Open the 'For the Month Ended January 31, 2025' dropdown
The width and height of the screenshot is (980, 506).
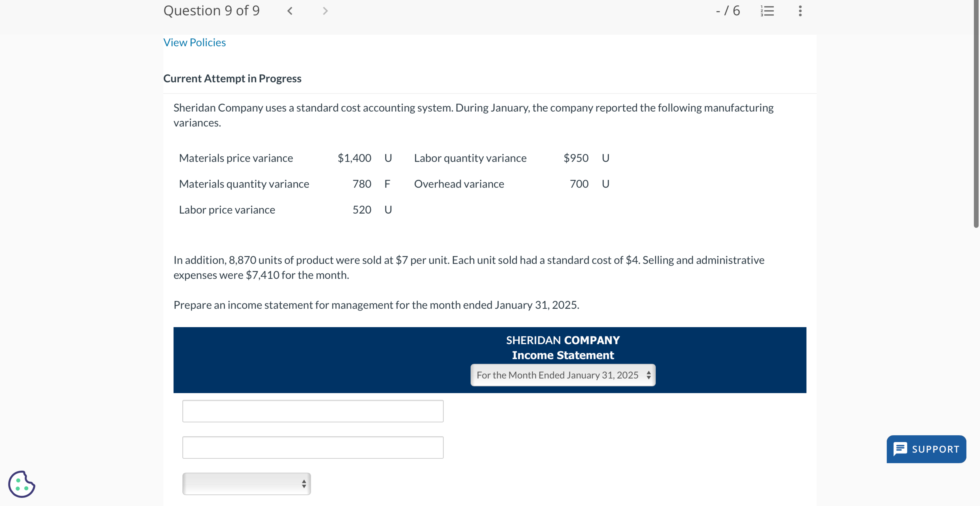[x=562, y=375]
